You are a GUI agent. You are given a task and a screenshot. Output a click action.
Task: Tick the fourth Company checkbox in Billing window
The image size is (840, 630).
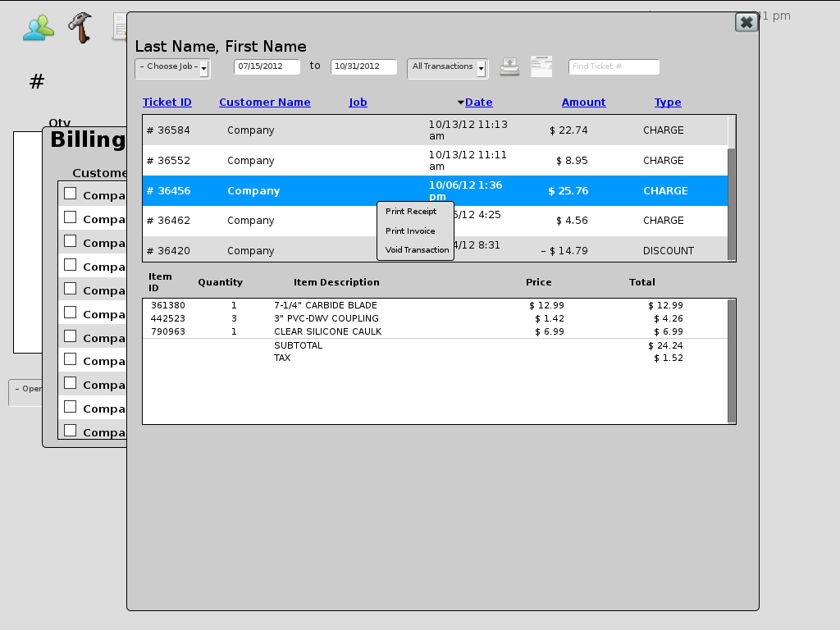71,265
